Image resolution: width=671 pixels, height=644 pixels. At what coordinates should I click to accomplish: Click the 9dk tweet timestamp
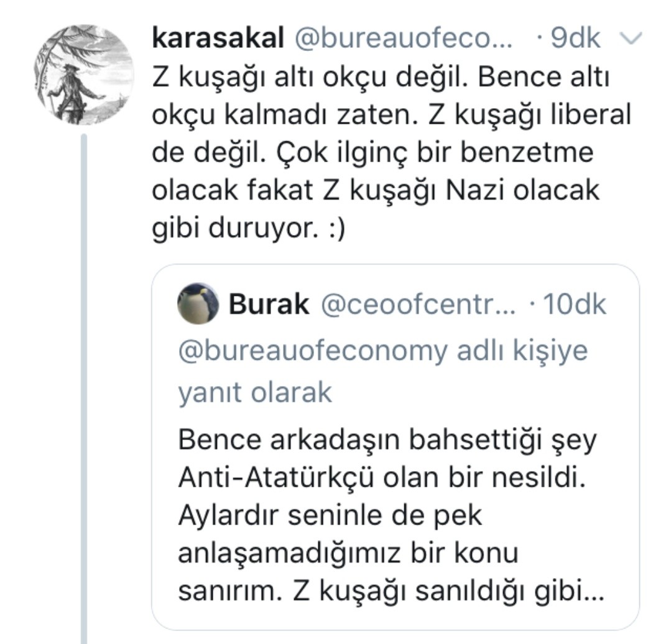click(575, 39)
